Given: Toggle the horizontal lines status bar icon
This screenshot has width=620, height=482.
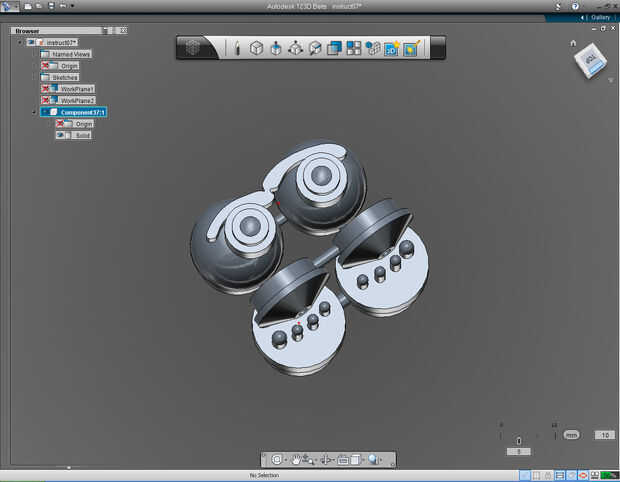Looking at the screenshot, I should tap(560, 475).
